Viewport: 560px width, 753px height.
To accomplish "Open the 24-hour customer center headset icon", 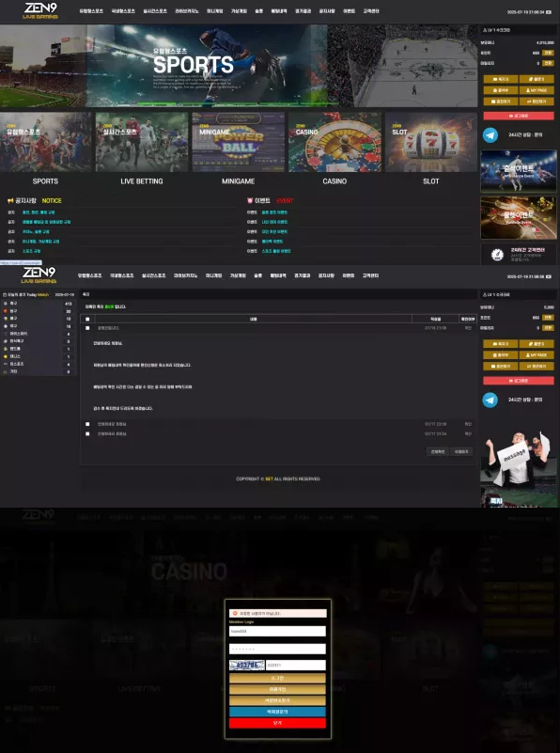I will [497, 254].
